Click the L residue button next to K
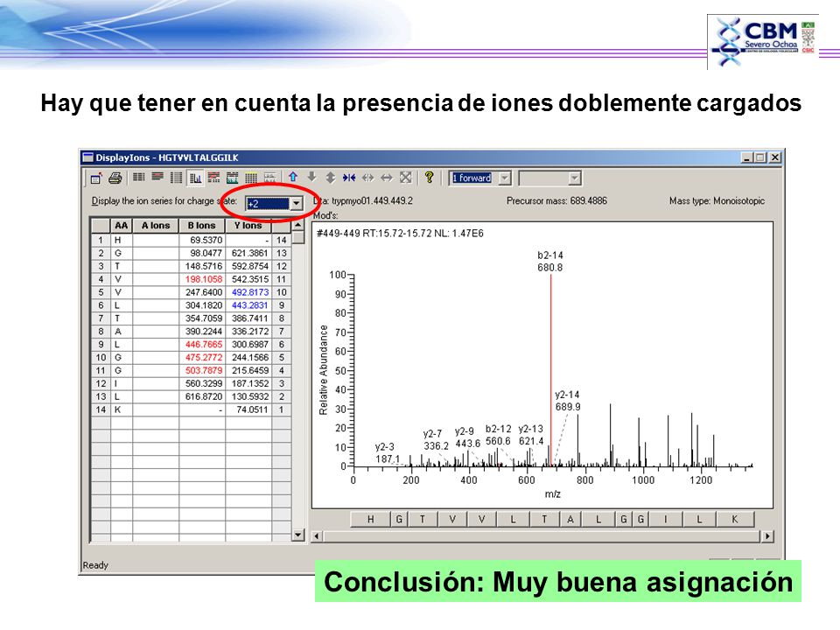Image resolution: width=840 pixels, height=630 pixels. [699, 519]
